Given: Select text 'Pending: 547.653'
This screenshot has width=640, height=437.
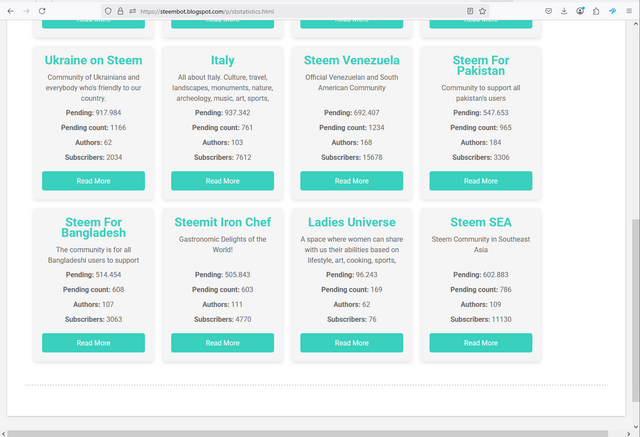Looking at the screenshot, I should 481,113.
